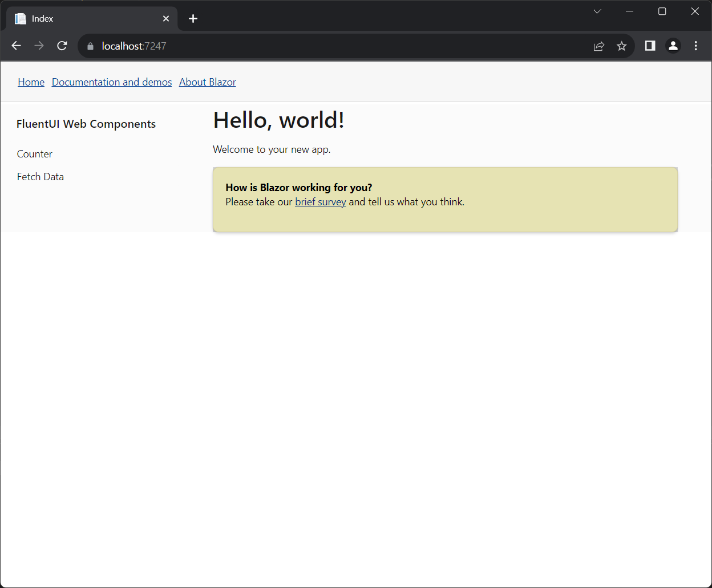Viewport: 712px width, 588px height.
Task: Open the share page icon
Action: point(599,46)
